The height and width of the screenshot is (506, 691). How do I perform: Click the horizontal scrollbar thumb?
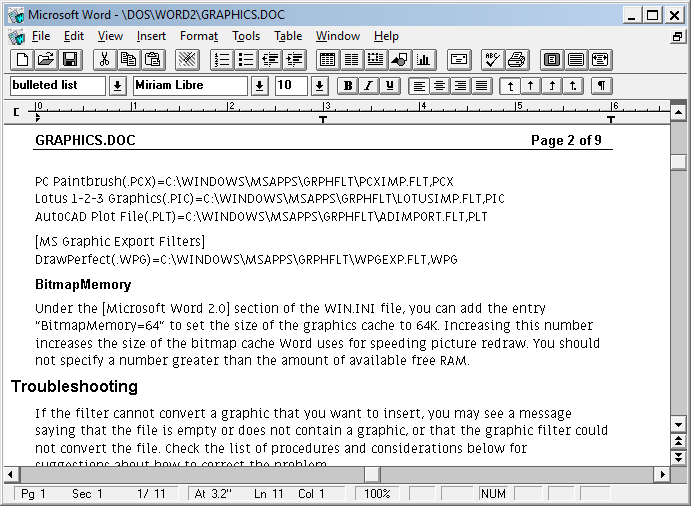372,474
